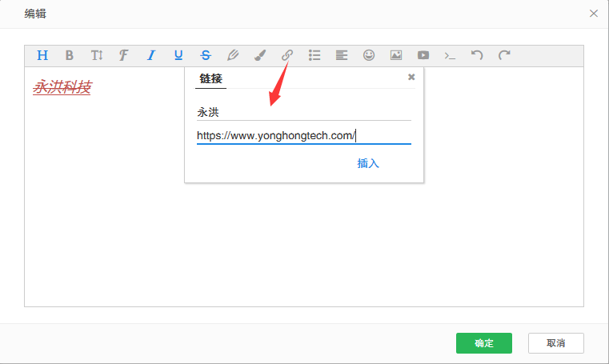
Task: Open the list options icon
Action: (315, 55)
